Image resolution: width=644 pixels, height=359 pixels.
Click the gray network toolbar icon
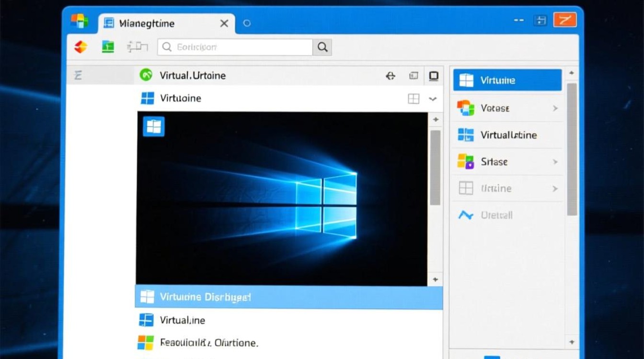pos(137,46)
